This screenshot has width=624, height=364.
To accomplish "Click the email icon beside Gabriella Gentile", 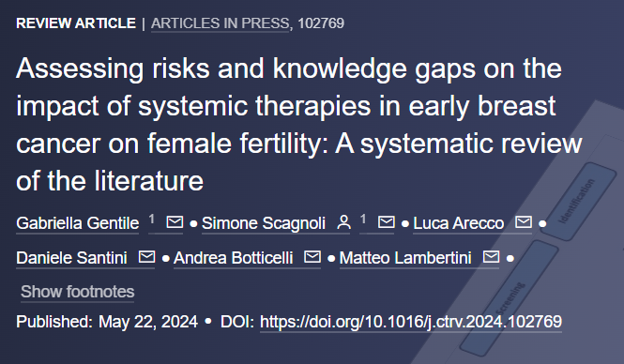I will [x=175, y=222].
